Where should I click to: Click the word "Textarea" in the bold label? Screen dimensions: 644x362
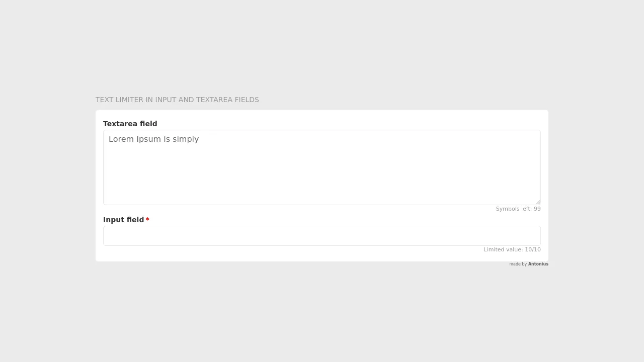click(120, 124)
